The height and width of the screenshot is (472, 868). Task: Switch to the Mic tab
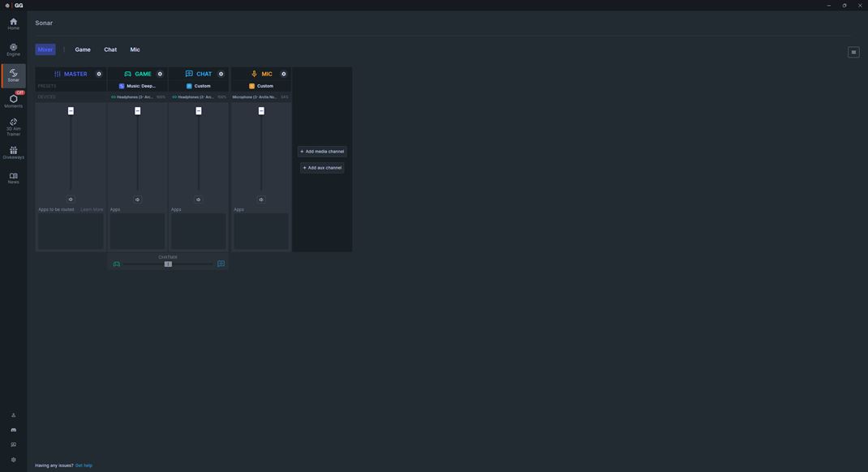pyautogui.click(x=135, y=49)
